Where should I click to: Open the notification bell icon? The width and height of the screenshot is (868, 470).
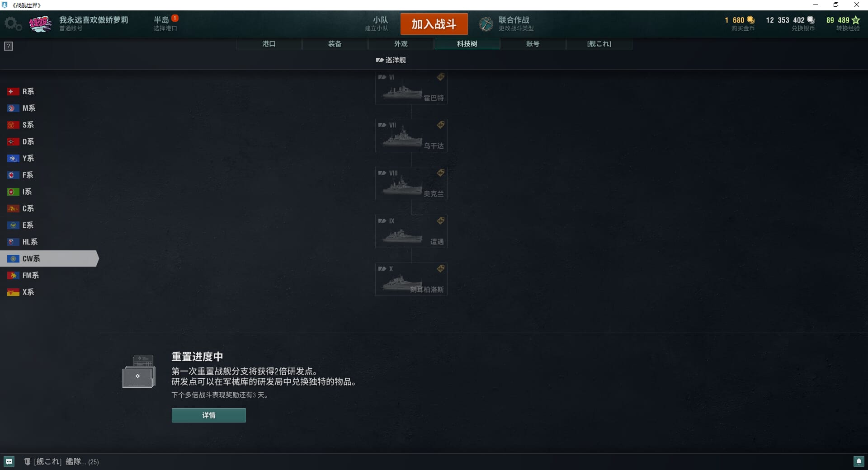[859, 461]
